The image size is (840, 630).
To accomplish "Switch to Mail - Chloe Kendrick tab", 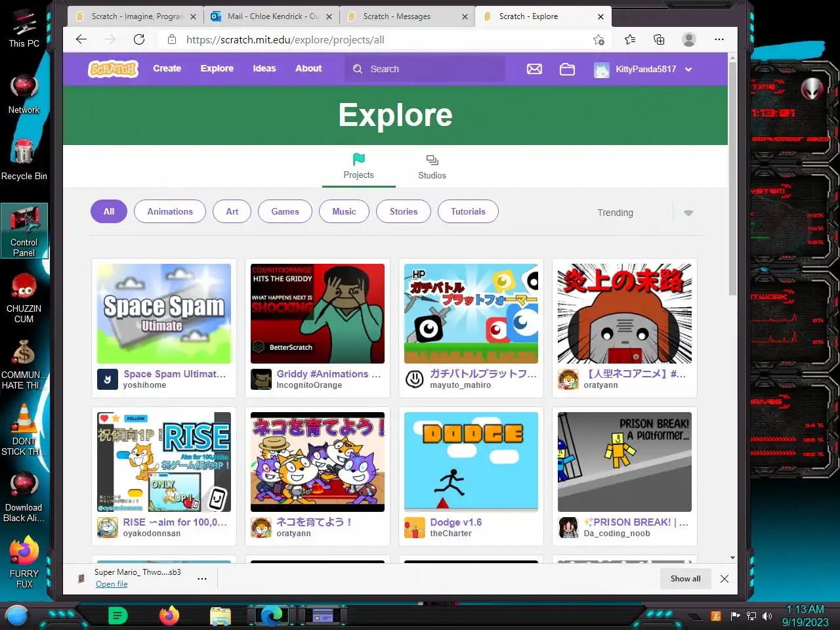I will coord(272,16).
